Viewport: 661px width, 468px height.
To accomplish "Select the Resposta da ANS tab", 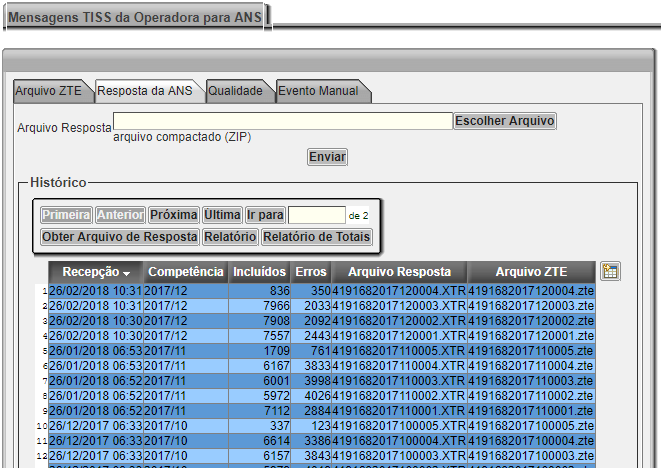I will click(144, 91).
